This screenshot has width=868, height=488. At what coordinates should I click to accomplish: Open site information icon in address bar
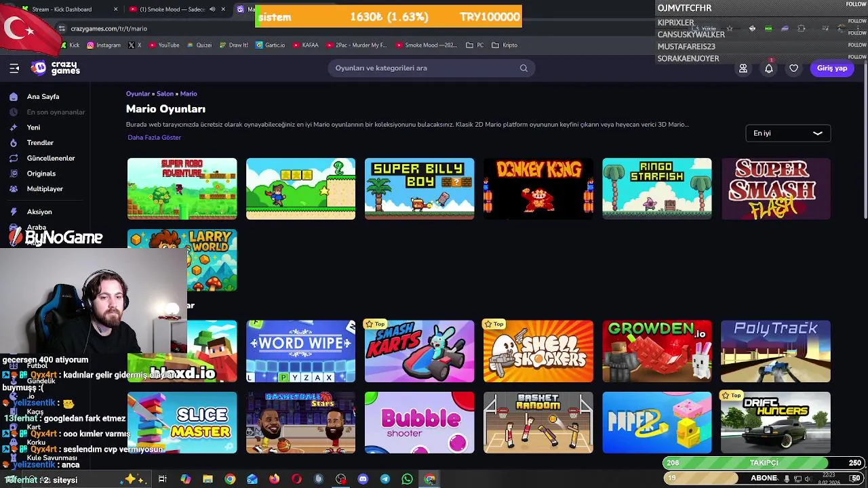tap(62, 28)
